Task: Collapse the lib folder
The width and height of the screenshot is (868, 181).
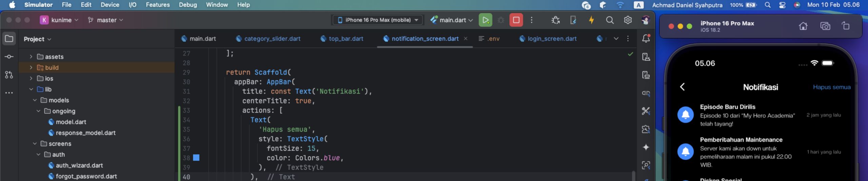Action: [31, 89]
